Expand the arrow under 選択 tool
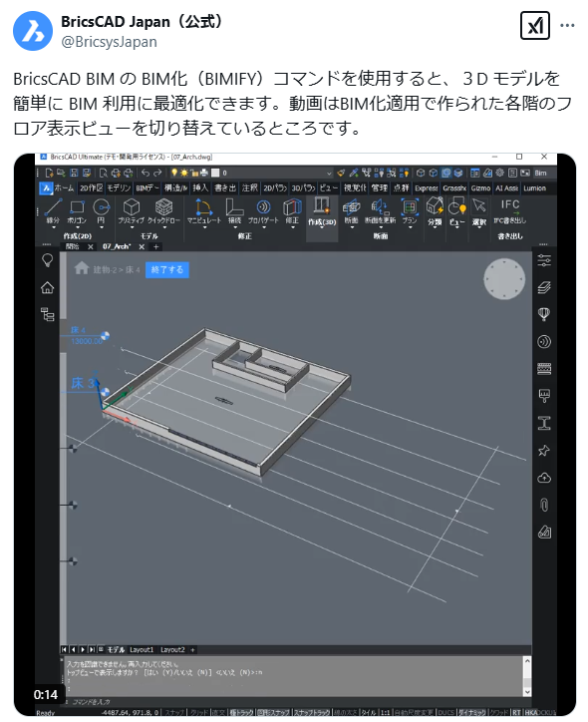The image size is (588, 722). 479,228
